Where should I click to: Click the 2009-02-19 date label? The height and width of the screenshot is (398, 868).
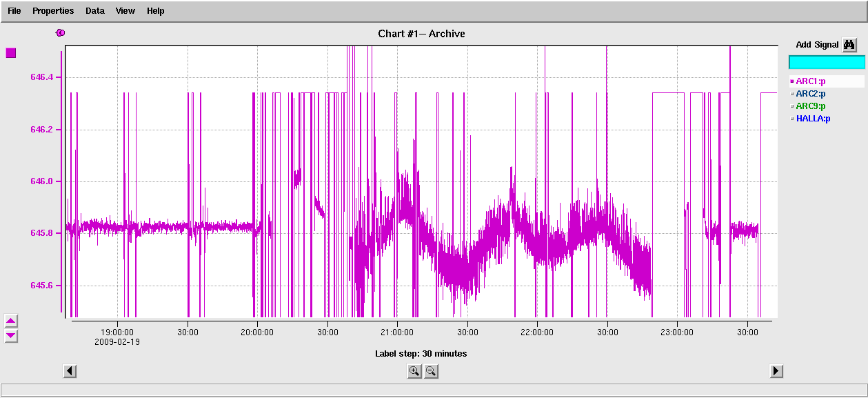pyautogui.click(x=117, y=341)
